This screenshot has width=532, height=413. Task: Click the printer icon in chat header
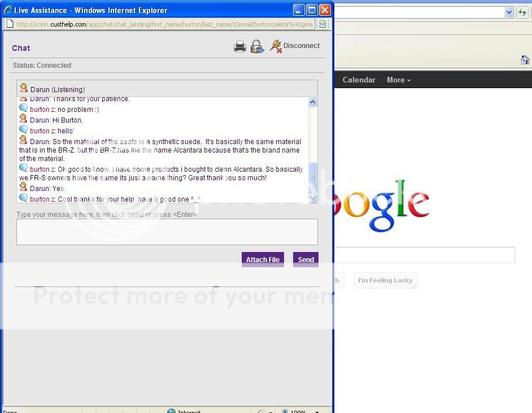240,46
